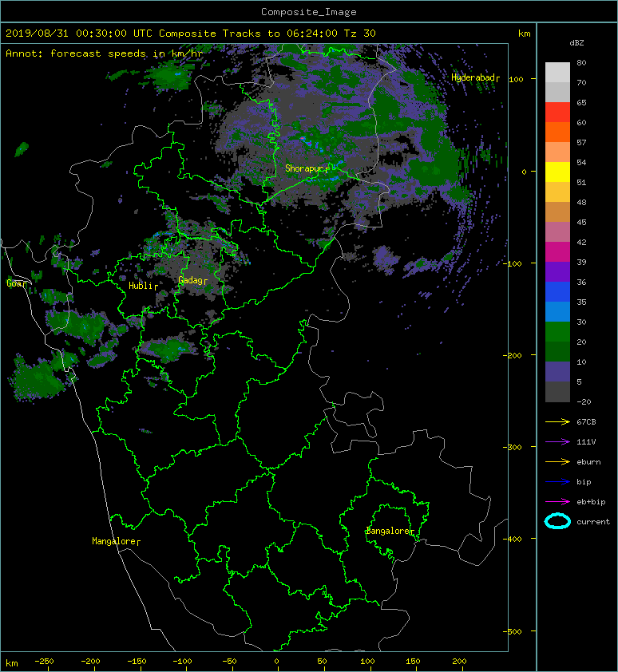Click the 200 km x-axis tick label
Screen dimensions: 618x672
click(459, 662)
